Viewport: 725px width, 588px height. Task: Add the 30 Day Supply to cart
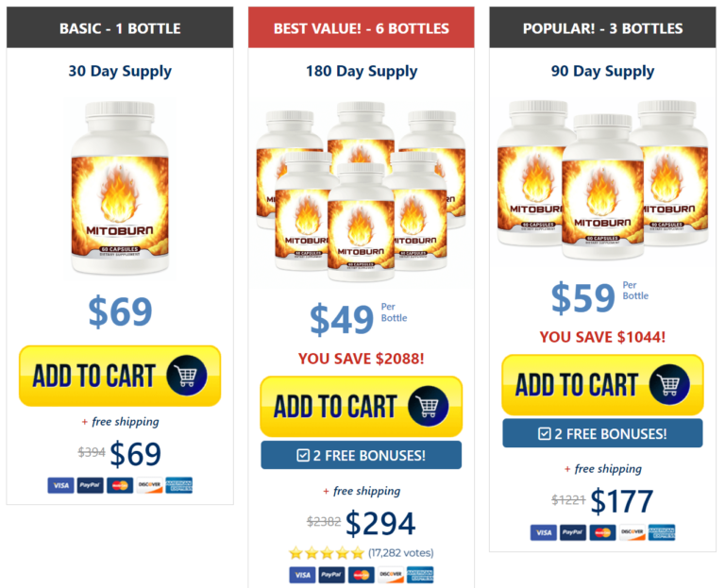click(120, 376)
